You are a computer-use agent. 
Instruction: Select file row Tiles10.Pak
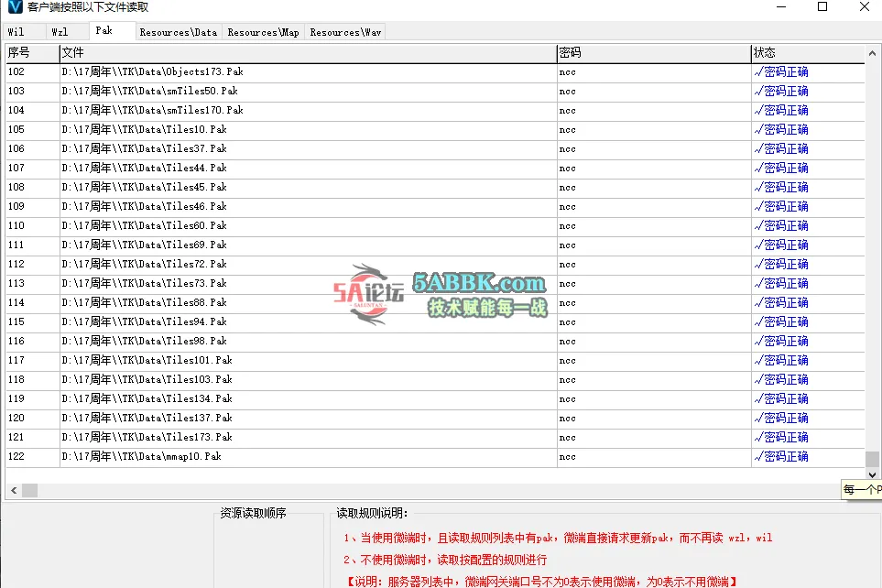click(435, 129)
